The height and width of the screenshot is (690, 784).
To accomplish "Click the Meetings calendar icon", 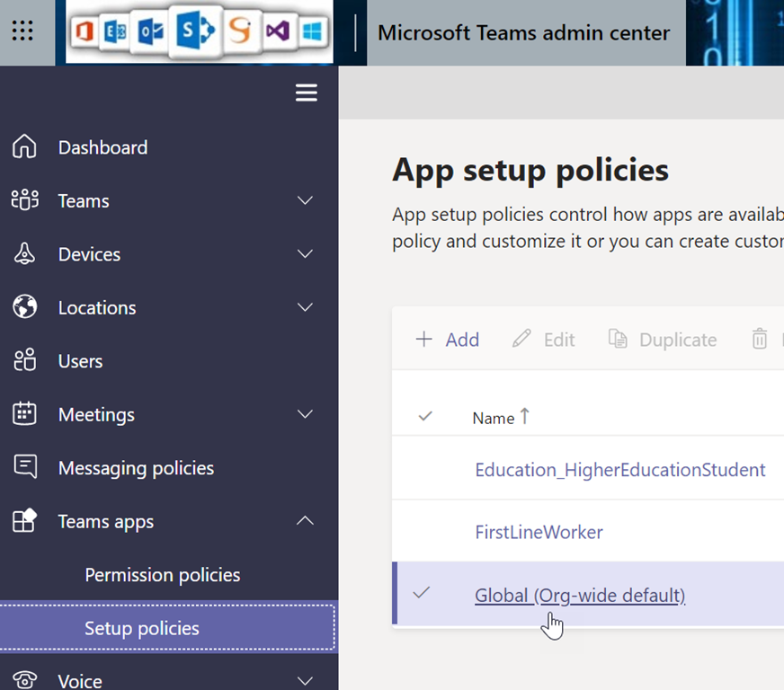I will coord(25,414).
